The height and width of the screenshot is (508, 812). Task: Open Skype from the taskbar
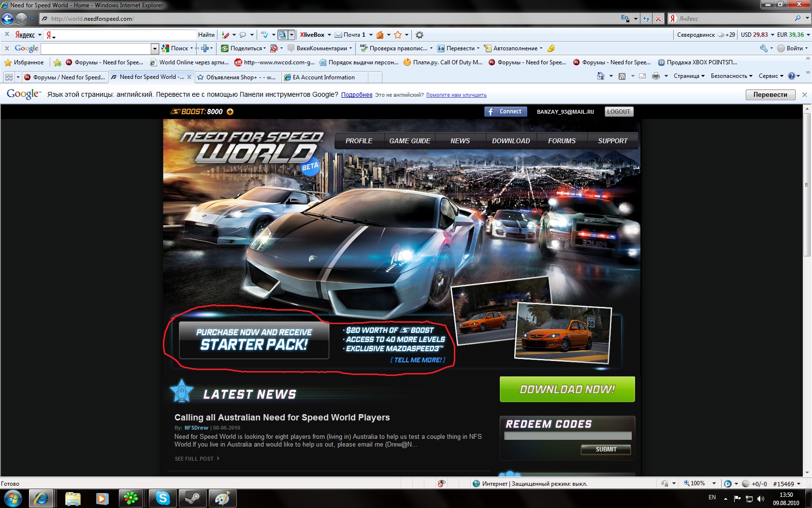pos(163,498)
